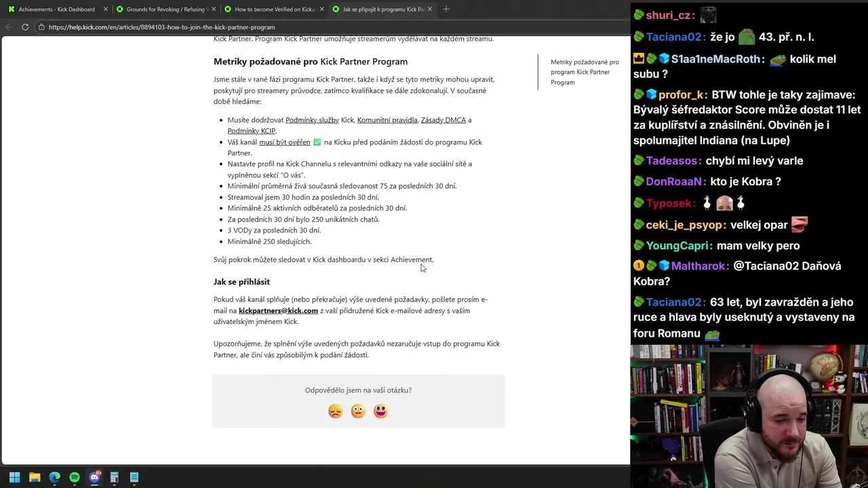Viewport: 868px width, 488px height.
Task: Click the neutral face feedback emoji
Action: pos(358,411)
